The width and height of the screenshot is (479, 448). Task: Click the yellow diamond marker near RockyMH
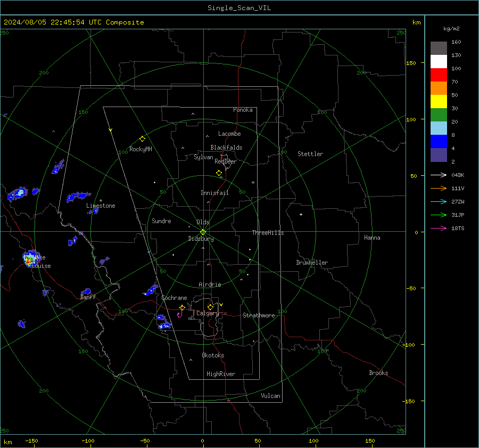[142, 139]
